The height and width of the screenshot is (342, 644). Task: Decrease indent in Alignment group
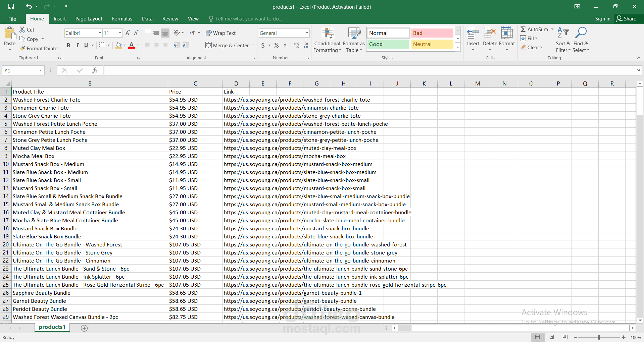177,45
